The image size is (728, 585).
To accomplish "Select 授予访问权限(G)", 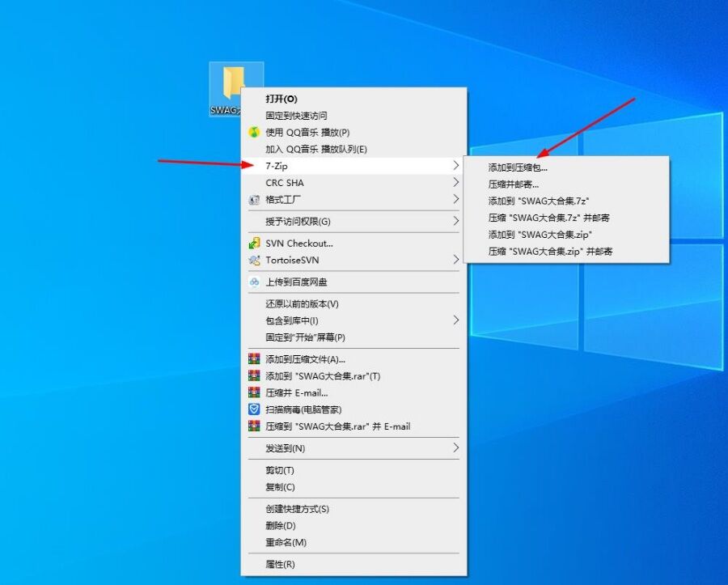I will tap(353, 222).
